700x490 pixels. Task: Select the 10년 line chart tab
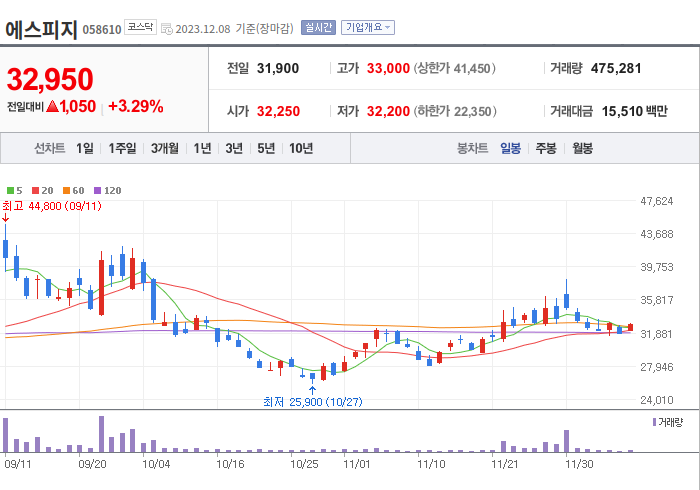pyautogui.click(x=301, y=148)
